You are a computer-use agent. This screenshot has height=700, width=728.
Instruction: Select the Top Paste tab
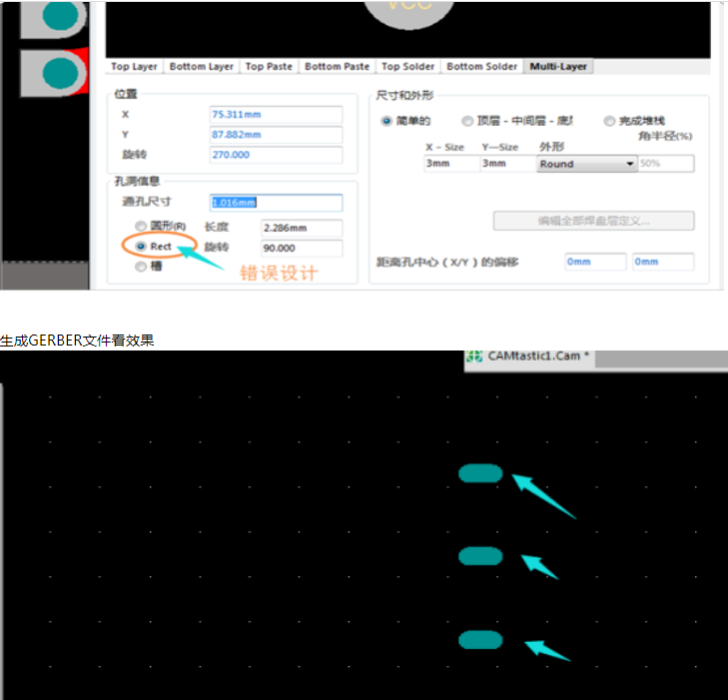click(269, 66)
